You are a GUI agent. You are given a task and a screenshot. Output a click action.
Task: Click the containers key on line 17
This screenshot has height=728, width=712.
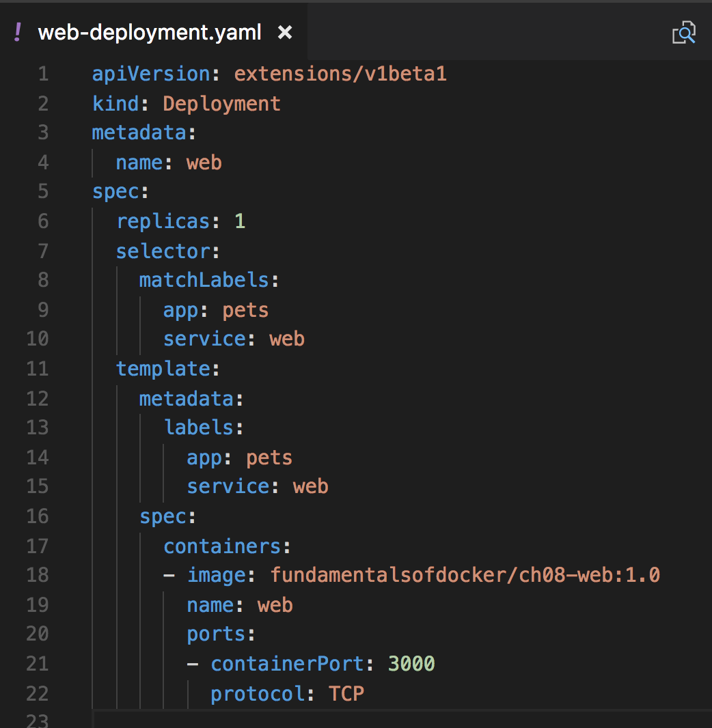pos(222,546)
